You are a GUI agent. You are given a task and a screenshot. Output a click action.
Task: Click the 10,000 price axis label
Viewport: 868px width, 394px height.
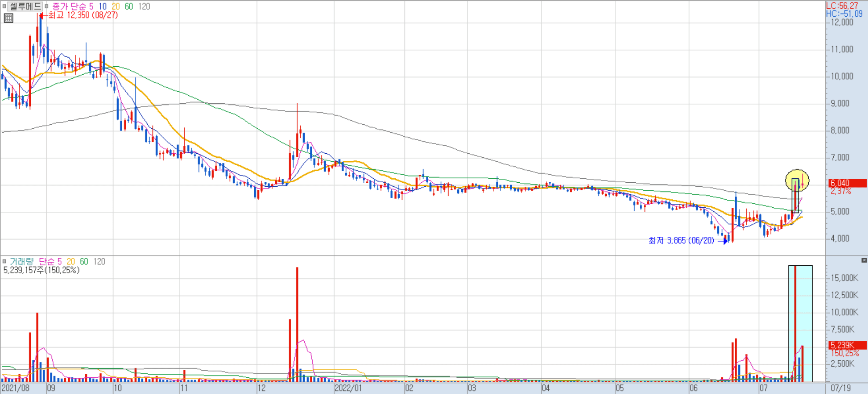[842, 76]
